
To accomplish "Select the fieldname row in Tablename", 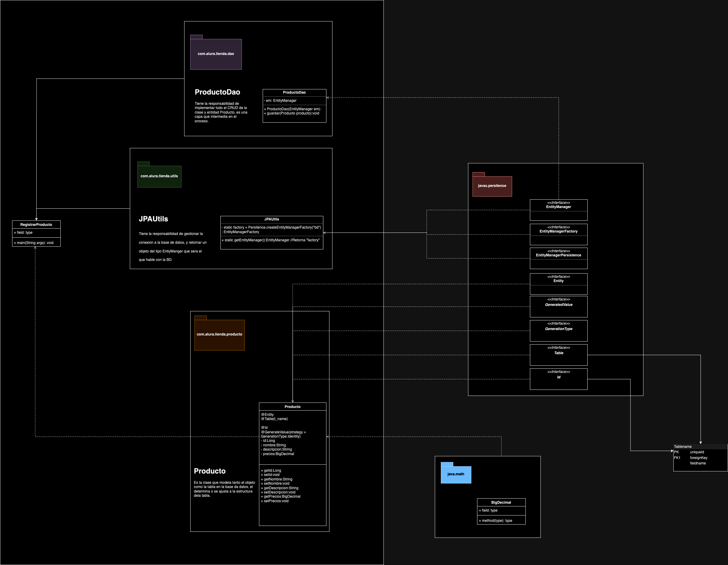I will click(700, 463).
